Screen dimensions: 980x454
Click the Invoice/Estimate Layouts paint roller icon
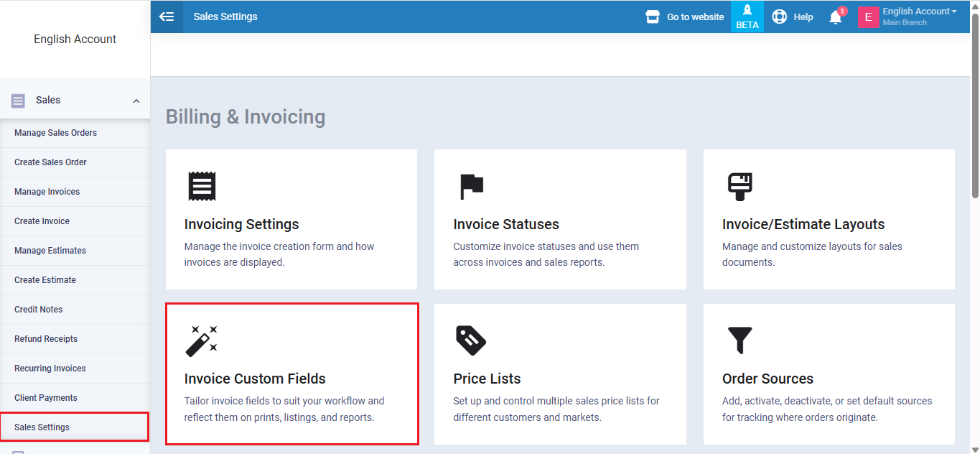739,186
